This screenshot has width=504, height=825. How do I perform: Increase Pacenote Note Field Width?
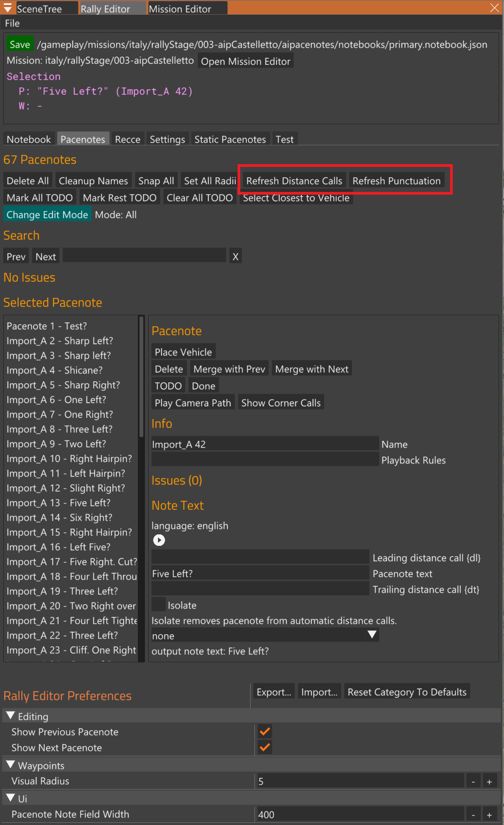(x=489, y=815)
